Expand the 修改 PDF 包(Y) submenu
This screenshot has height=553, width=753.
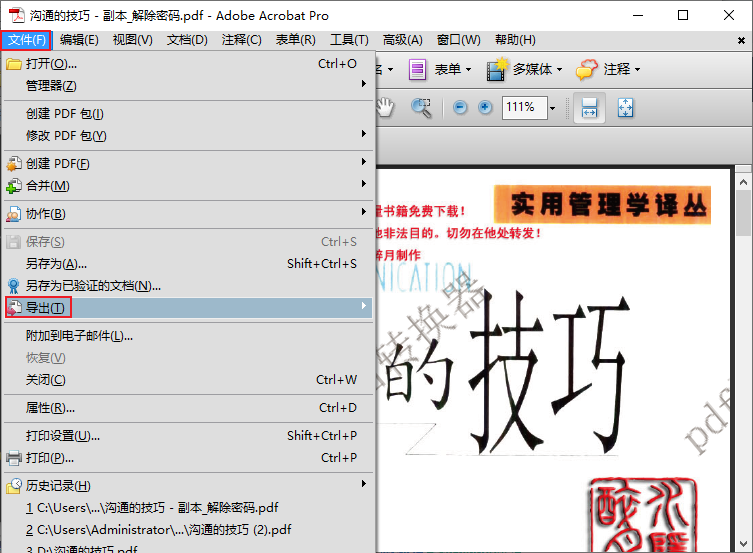coord(188,136)
